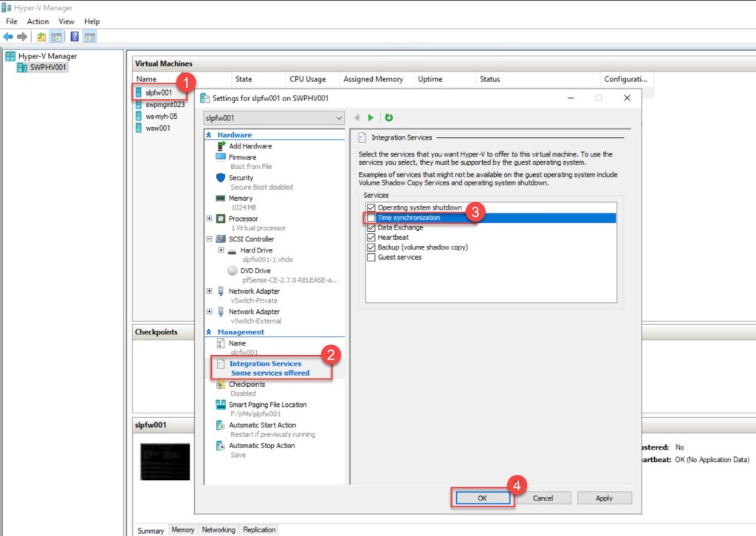Image resolution: width=756 pixels, height=536 pixels.
Task: Open the Action menu
Action: tap(38, 21)
